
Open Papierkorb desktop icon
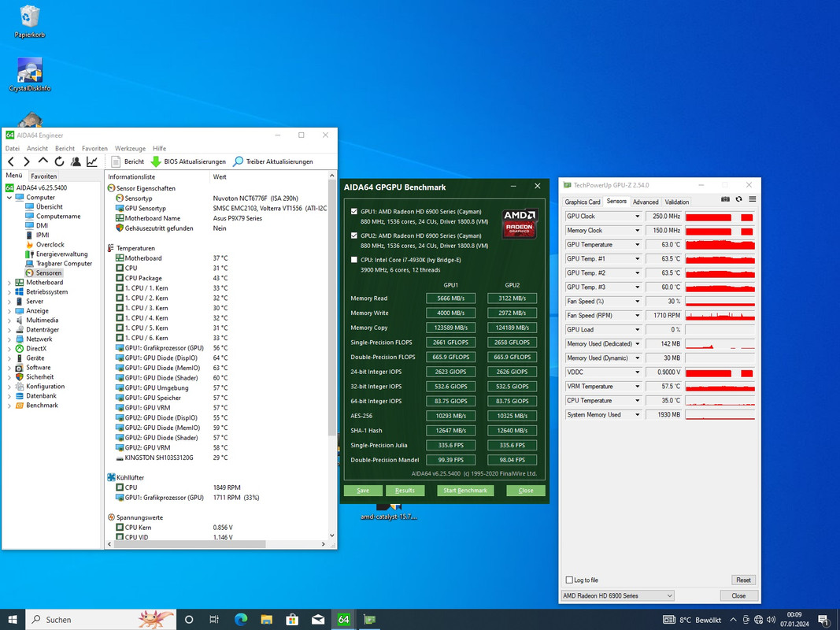click(x=29, y=22)
